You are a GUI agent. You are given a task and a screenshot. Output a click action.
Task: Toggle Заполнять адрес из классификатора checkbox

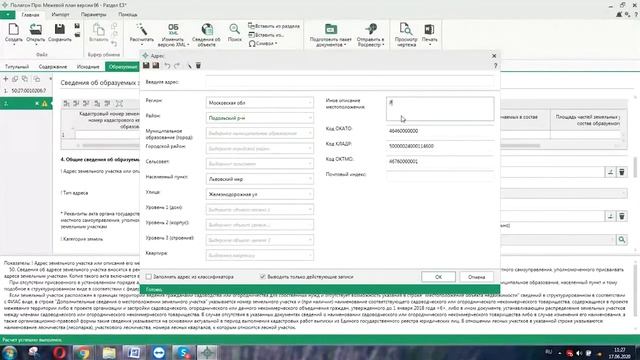click(149, 277)
